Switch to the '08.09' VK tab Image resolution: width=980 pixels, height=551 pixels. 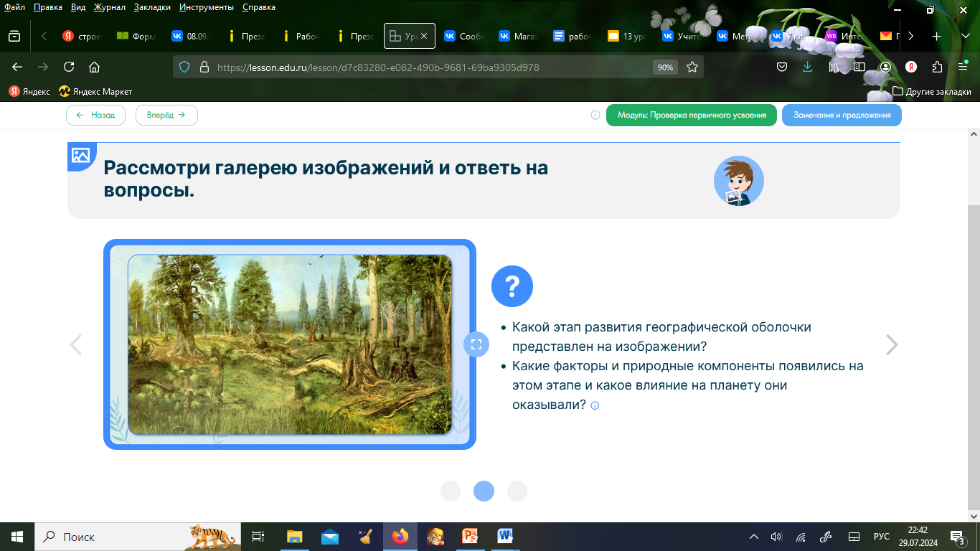(192, 36)
